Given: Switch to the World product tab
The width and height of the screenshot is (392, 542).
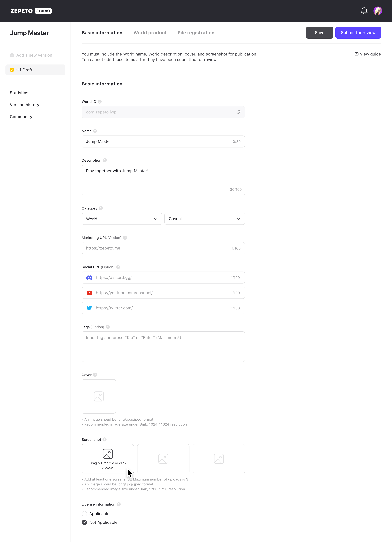Looking at the screenshot, I should pyautogui.click(x=150, y=33).
